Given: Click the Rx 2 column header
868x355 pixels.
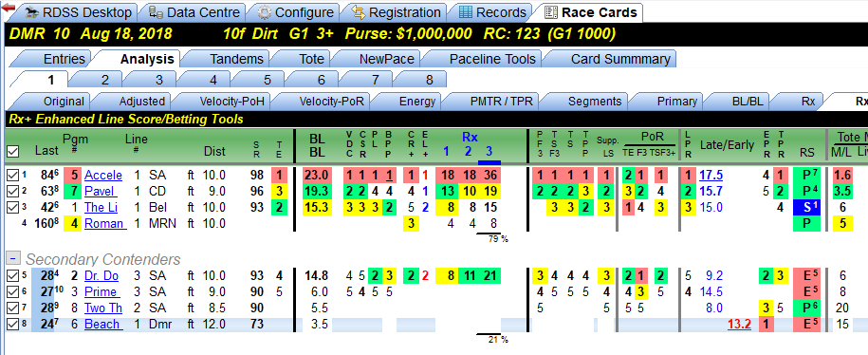Looking at the screenshot, I should point(469,151).
